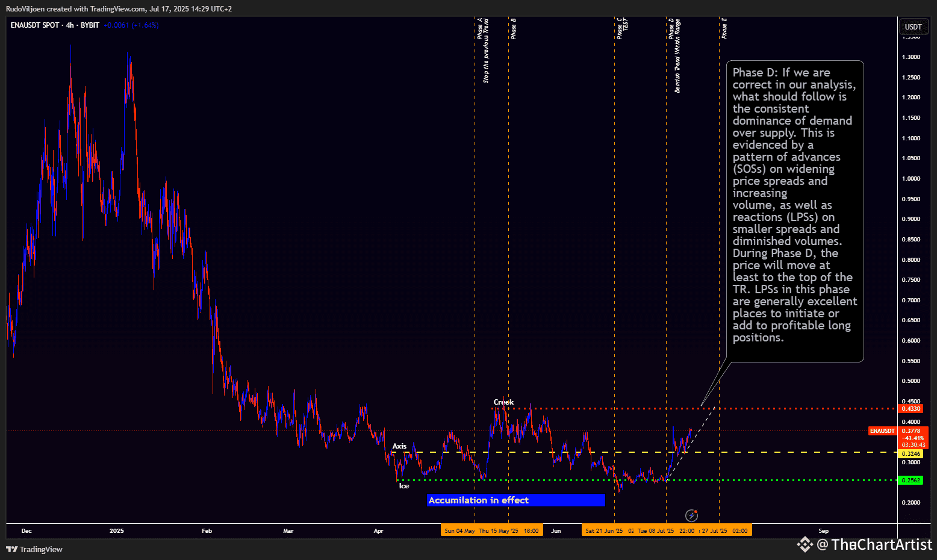Screen dimensions: 937x560
Task: Click the Axis annotation label
Action: coord(399,446)
